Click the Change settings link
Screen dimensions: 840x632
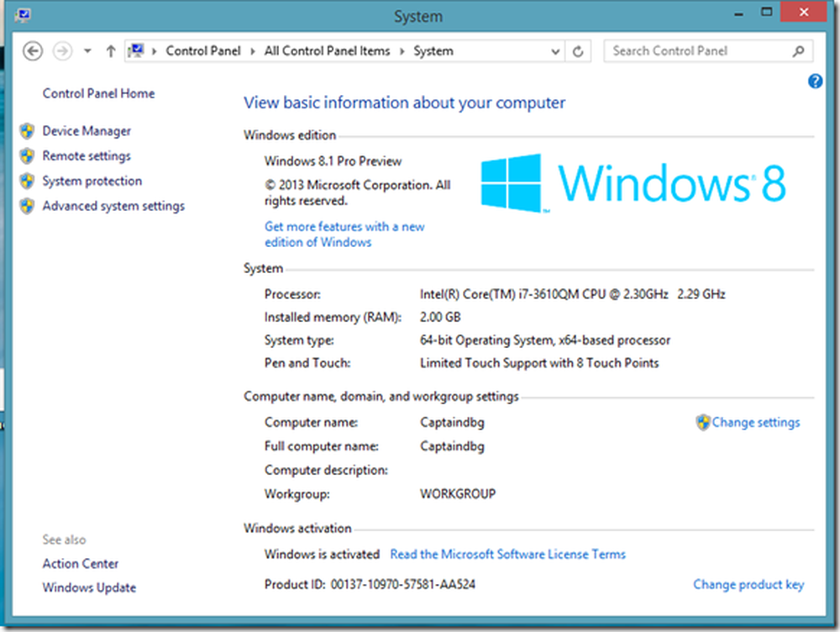(x=755, y=423)
